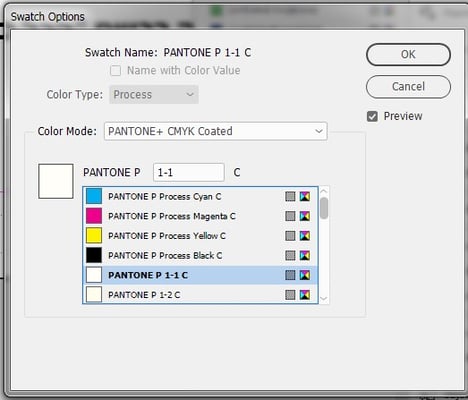The width and height of the screenshot is (468, 400).
Task: Click the swatch list scroll down arrow
Action: click(324, 299)
